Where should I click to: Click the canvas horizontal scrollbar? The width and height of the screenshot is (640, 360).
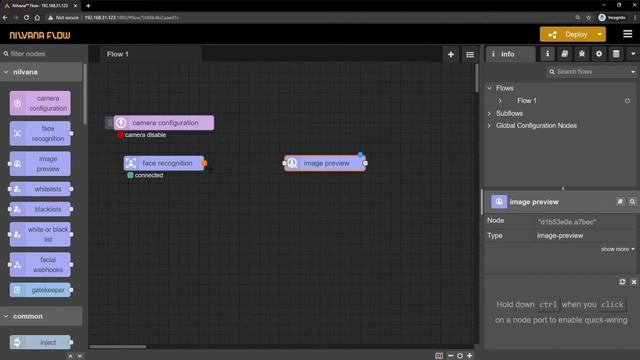click(x=118, y=347)
